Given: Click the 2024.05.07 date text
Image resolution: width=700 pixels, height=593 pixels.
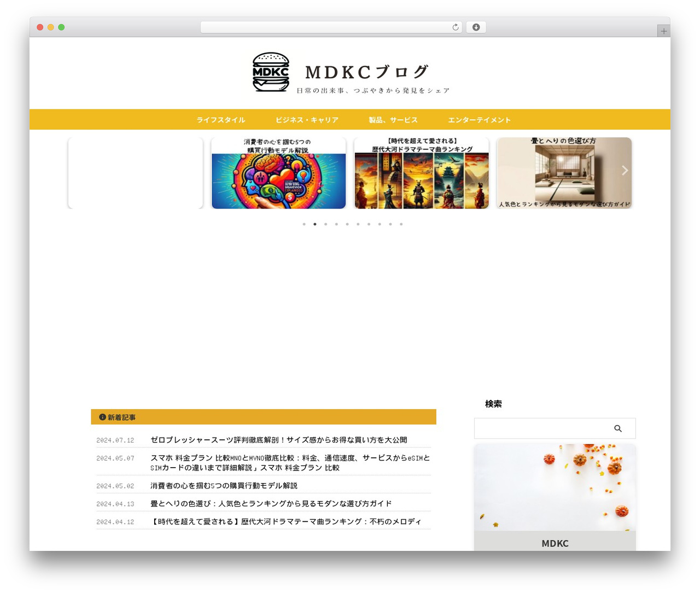Looking at the screenshot, I should click(x=115, y=458).
